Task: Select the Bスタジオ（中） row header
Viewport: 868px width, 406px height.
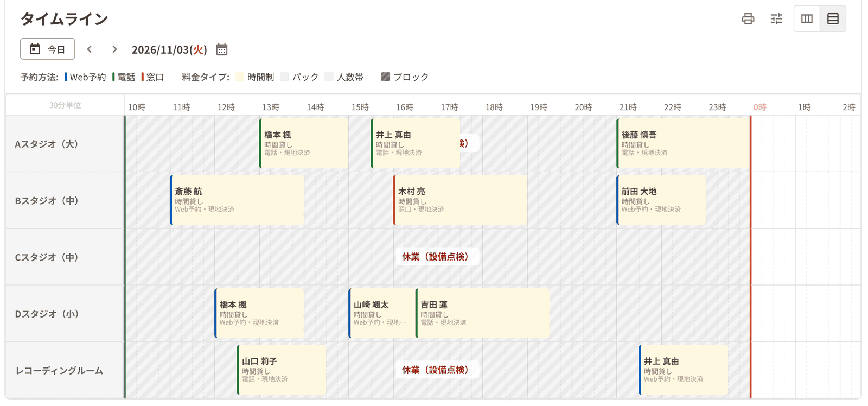Action: coord(65,200)
